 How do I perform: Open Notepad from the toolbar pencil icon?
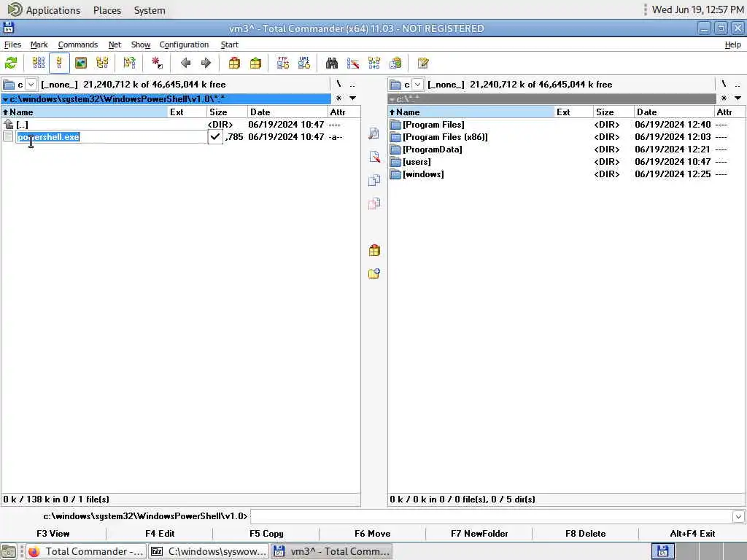[423, 63]
